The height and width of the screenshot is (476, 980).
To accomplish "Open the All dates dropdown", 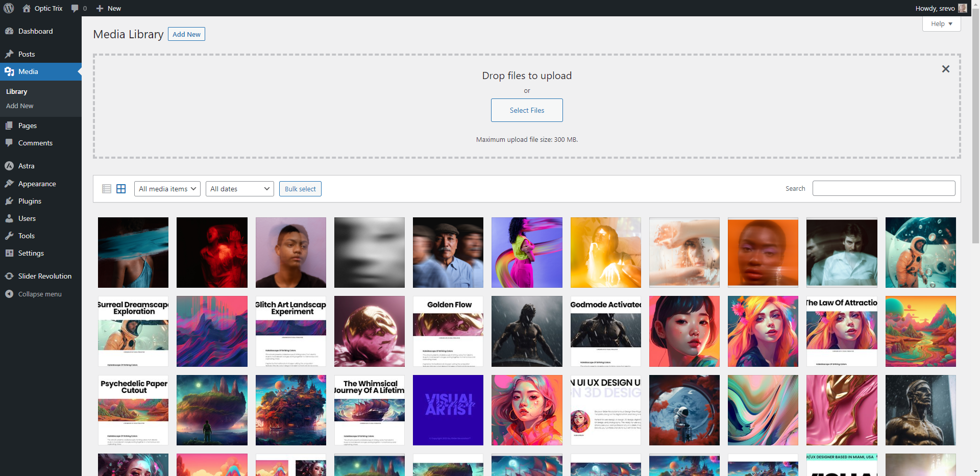I will (240, 189).
